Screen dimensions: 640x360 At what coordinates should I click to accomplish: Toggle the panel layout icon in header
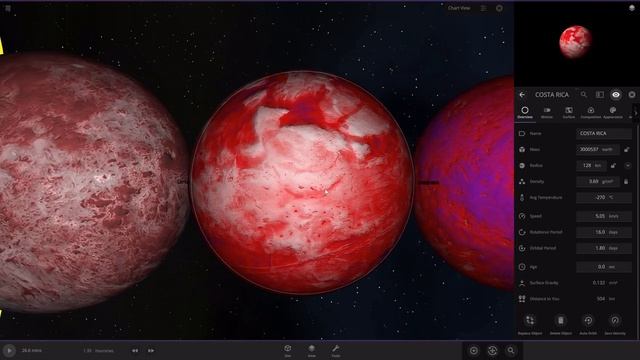click(x=600, y=95)
